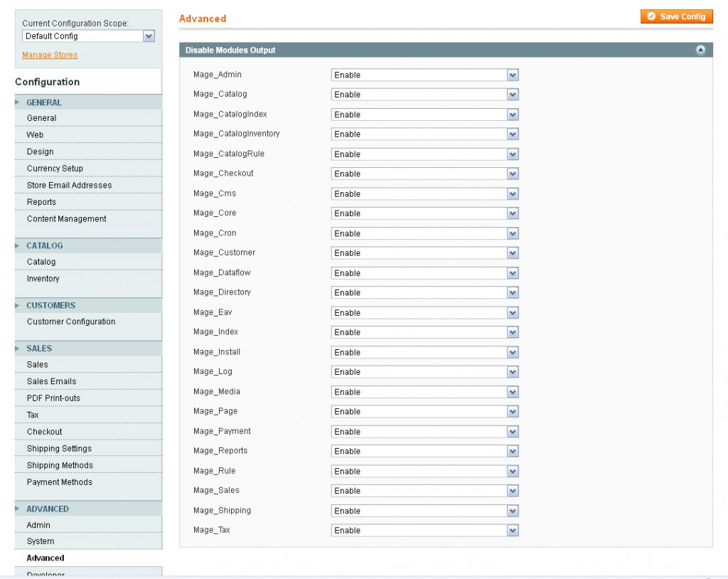728x579 pixels.
Task: Open the Mage_Log dropdown
Action: 424,372
